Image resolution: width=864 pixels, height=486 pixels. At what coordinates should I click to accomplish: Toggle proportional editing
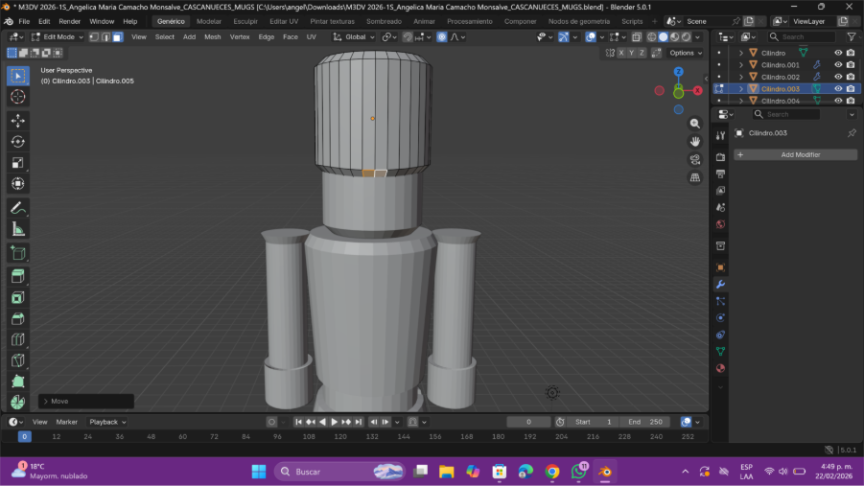point(442,37)
